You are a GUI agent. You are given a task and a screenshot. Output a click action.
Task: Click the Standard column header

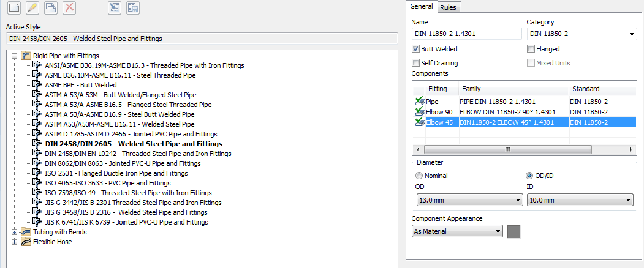602,89
